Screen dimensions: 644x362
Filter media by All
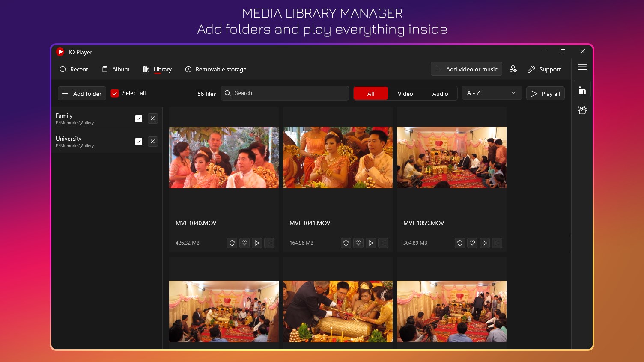(x=371, y=94)
